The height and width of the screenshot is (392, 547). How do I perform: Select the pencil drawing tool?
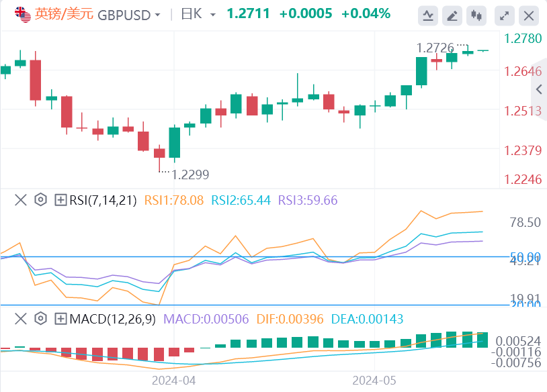point(453,15)
